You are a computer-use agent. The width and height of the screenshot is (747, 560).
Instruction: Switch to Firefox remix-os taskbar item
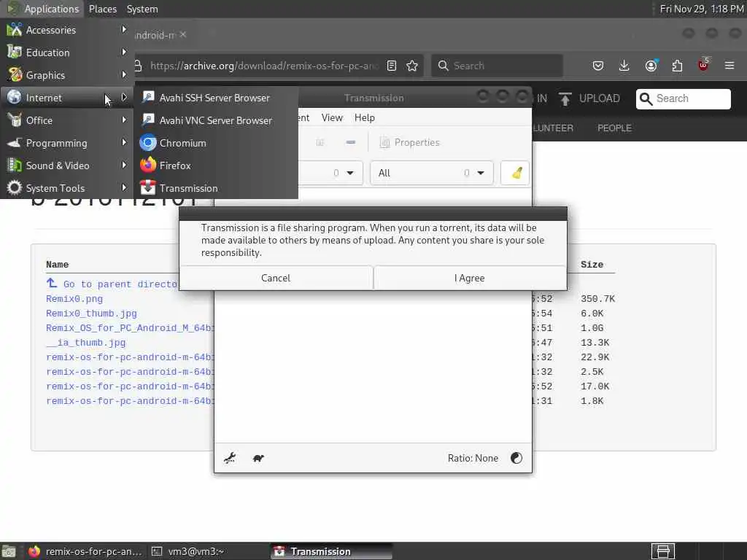[x=86, y=551]
